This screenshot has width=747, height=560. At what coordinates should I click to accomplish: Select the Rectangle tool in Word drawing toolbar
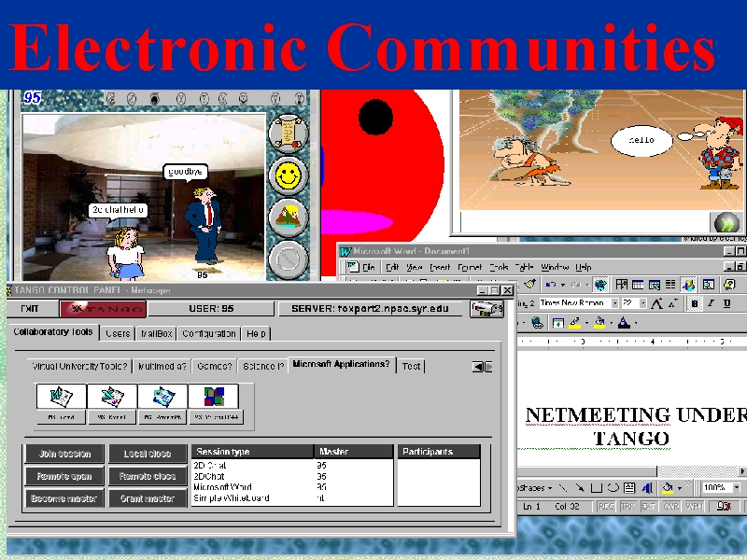(596, 487)
